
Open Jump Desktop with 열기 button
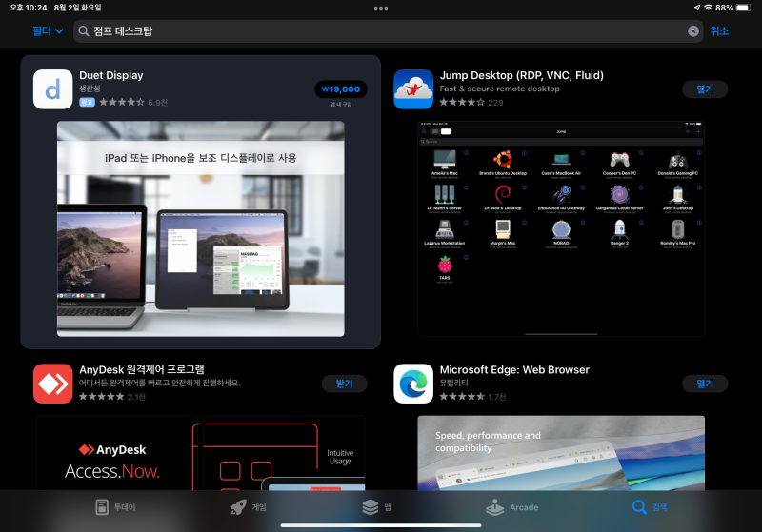[705, 89]
